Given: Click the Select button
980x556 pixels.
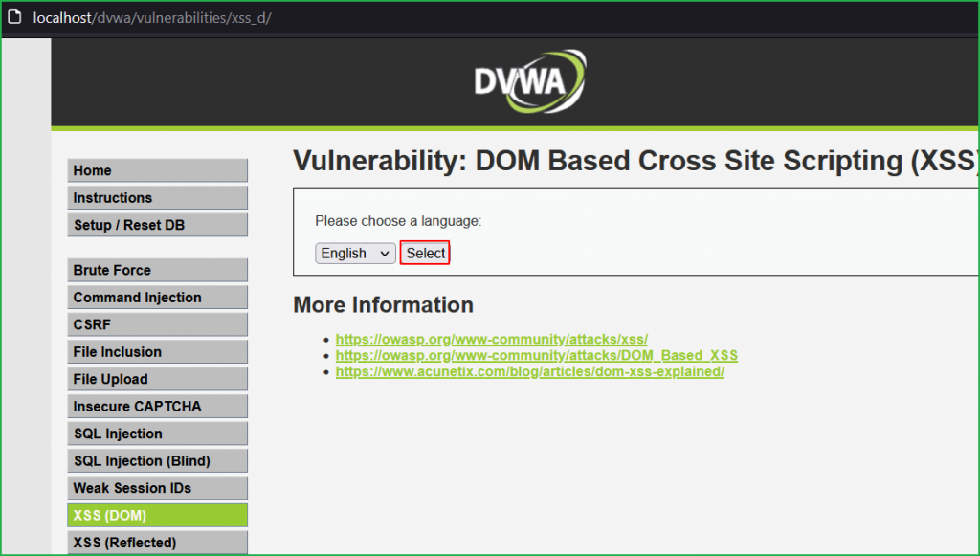Looking at the screenshot, I should coord(425,253).
